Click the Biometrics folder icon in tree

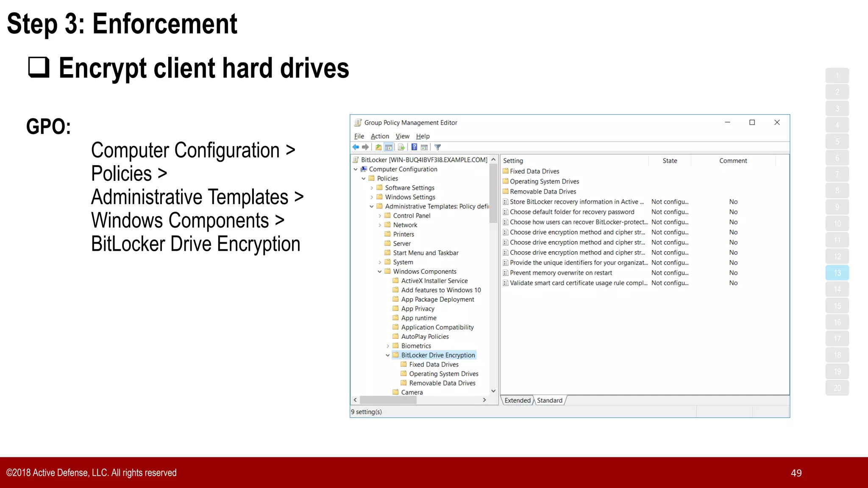pos(395,346)
